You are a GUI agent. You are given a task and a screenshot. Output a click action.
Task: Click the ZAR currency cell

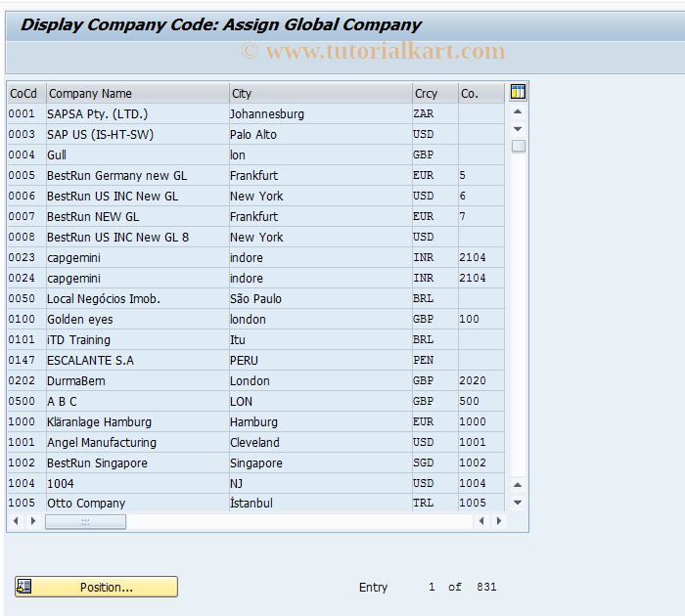coord(435,114)
